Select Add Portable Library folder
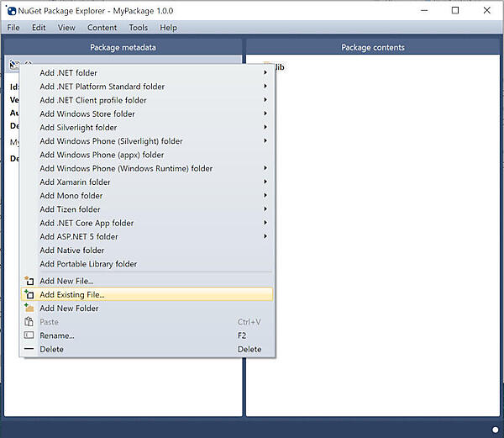Screen dimensions: 504x438 88,264
